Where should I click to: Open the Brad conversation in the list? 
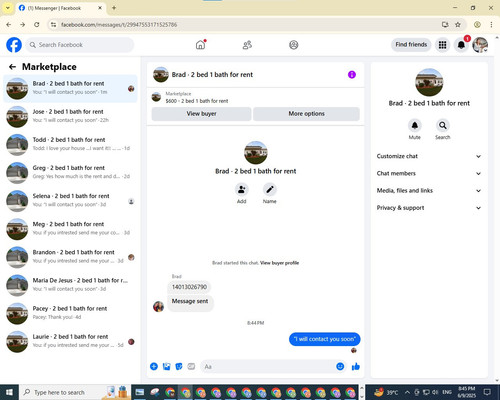[x=70, y=88]
